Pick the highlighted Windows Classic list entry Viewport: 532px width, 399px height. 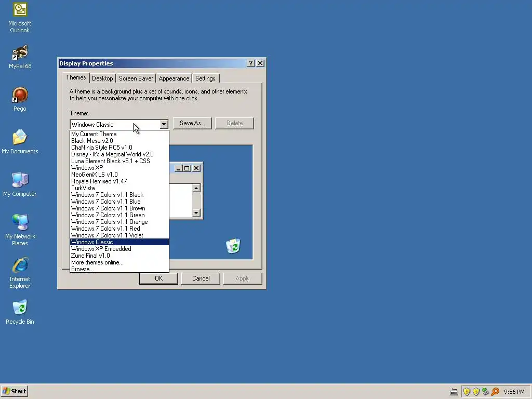pyautogui.click(x=119, y=242)
